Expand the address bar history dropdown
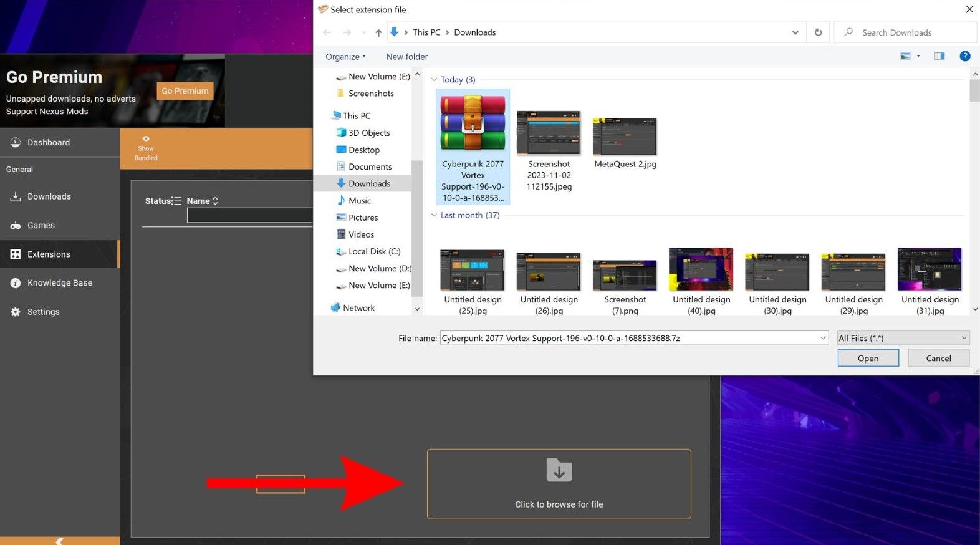Viewport: 980px width, 545px height. pyautogui.click(x=795, y=32)
